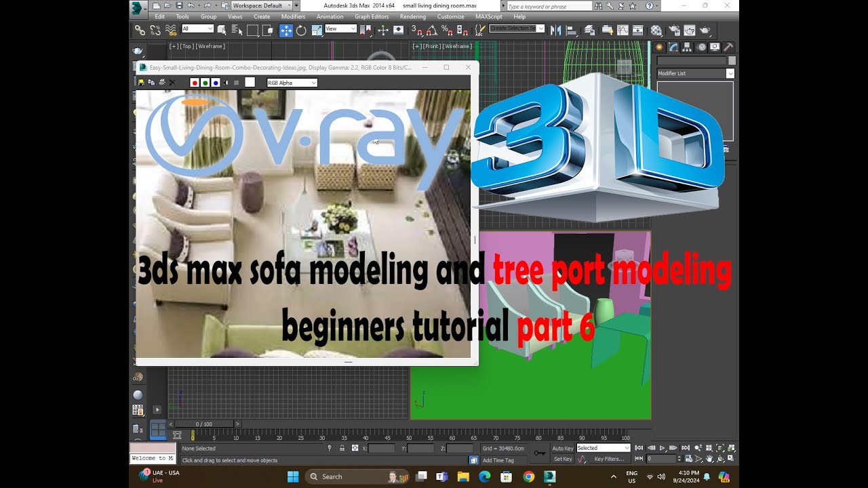868x488 pixels.
Task: Open Front viewport Wireframe shading menu
Action: pyautogui.click(x=458, y=46)
